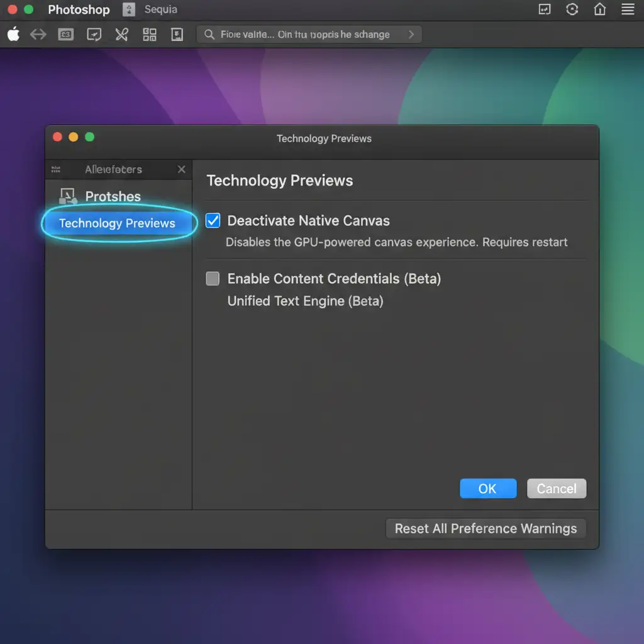This screenshot has width=644, height=644.
Task: Enable Content Credentials (Beta) checkbox
Action: [213, 279]
